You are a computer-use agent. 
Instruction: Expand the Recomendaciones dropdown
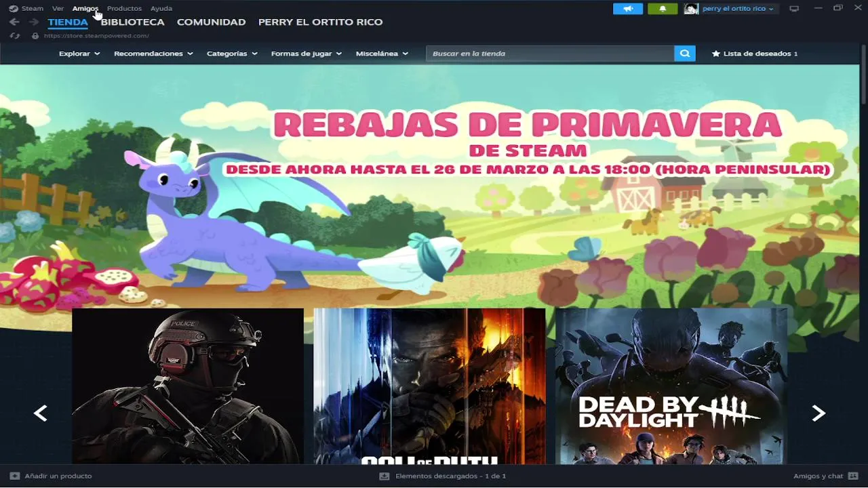click(x=153, y=54)
